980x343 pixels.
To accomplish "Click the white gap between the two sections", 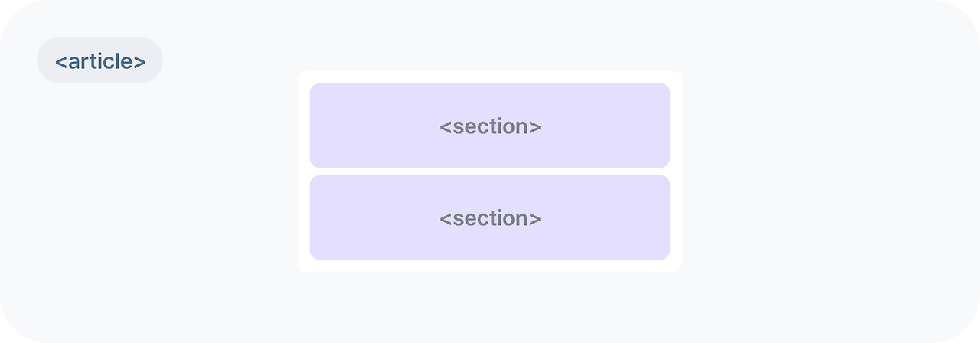I will point(490,171).
